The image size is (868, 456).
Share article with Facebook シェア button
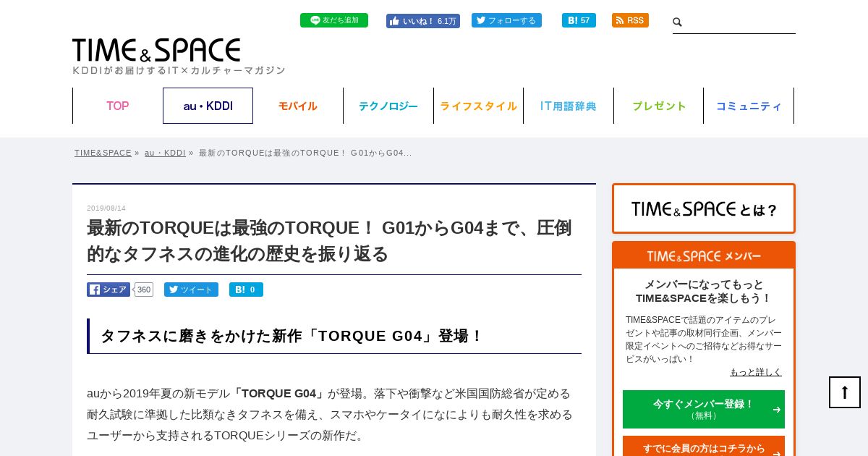(x=109, y=290)
